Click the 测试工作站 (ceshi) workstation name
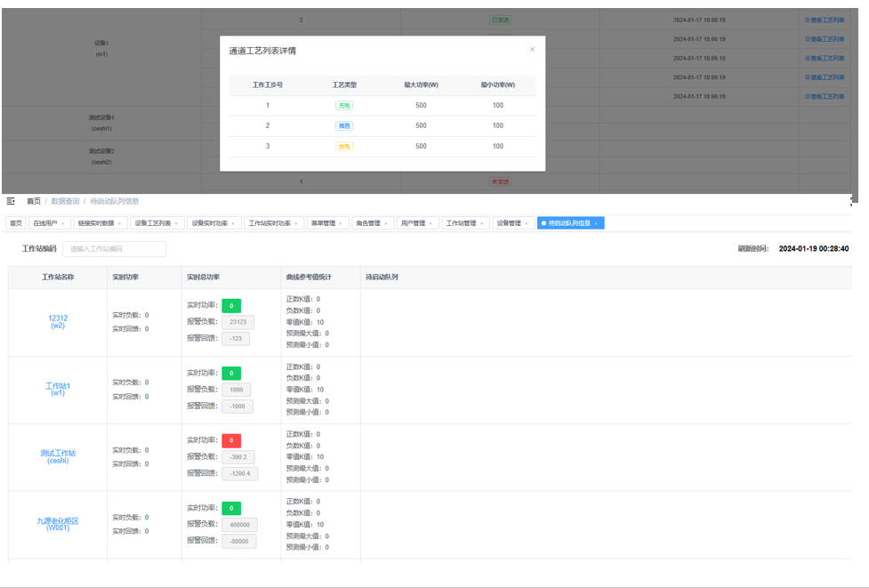 [58, 456]
